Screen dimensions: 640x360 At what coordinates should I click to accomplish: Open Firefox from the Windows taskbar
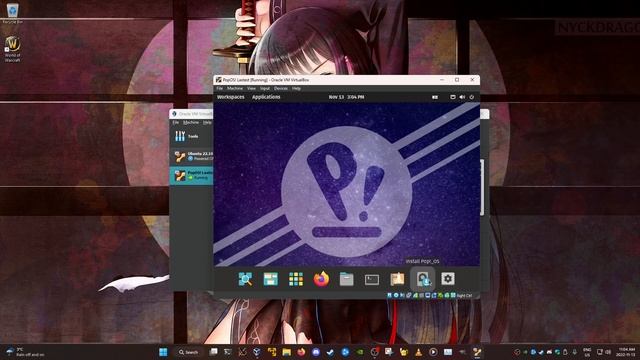coord(301,352)
